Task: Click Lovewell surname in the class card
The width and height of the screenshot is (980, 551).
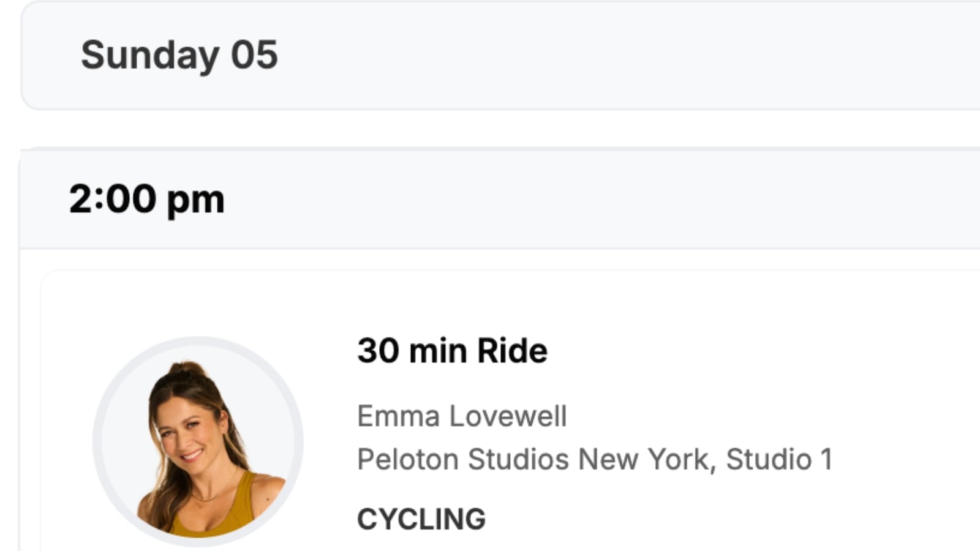Action: click(508, 416)
